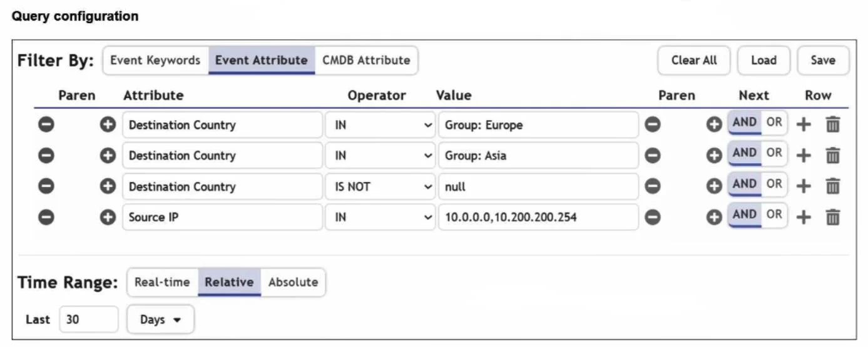Open the IS NOT operator dropdown
Viewport: 868px width, 347px height.
[380, 186]
